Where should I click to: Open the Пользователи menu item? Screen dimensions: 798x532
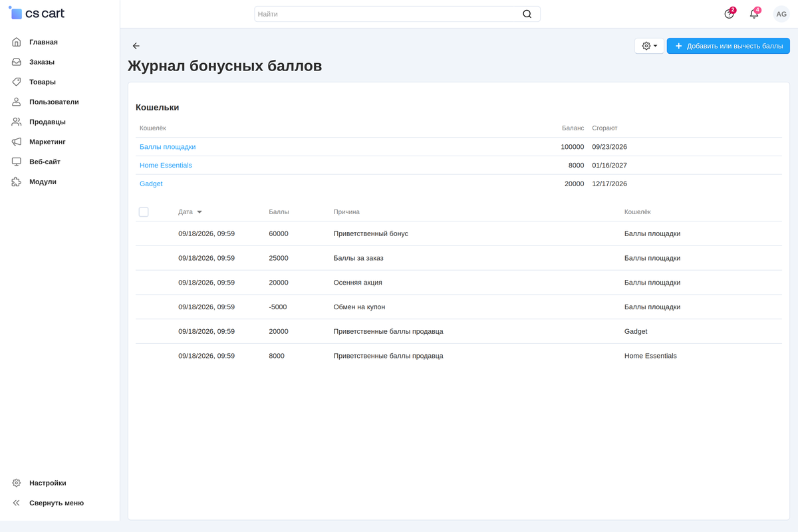pos(54,102)
